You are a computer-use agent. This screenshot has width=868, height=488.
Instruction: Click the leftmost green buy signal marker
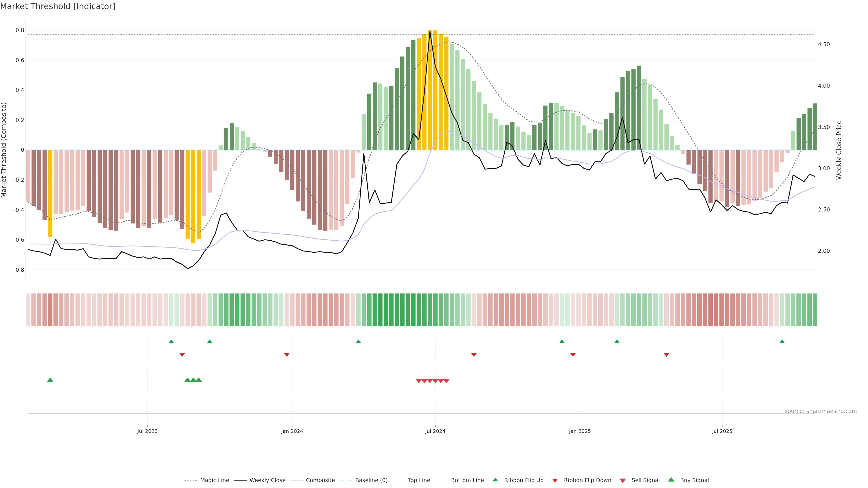pos(50,380)
